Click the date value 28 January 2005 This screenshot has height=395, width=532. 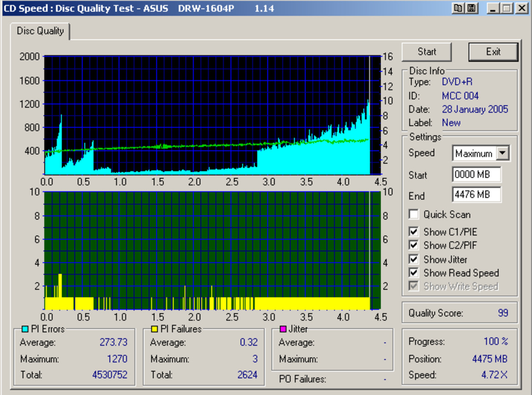(x=475, y=109)
